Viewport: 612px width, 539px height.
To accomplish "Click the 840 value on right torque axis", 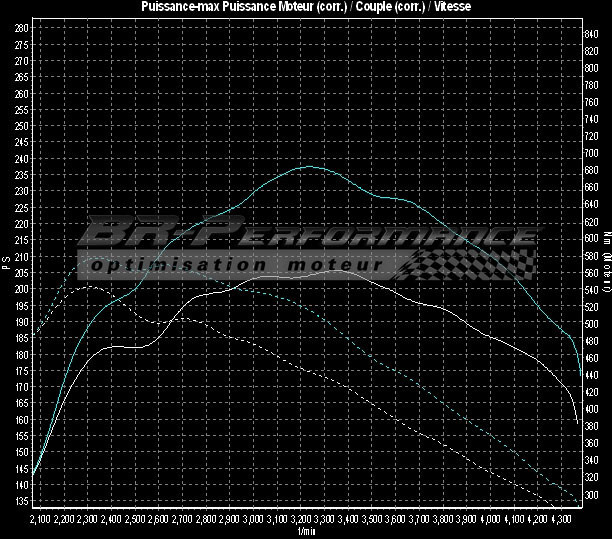I will (x=590, y=34).
